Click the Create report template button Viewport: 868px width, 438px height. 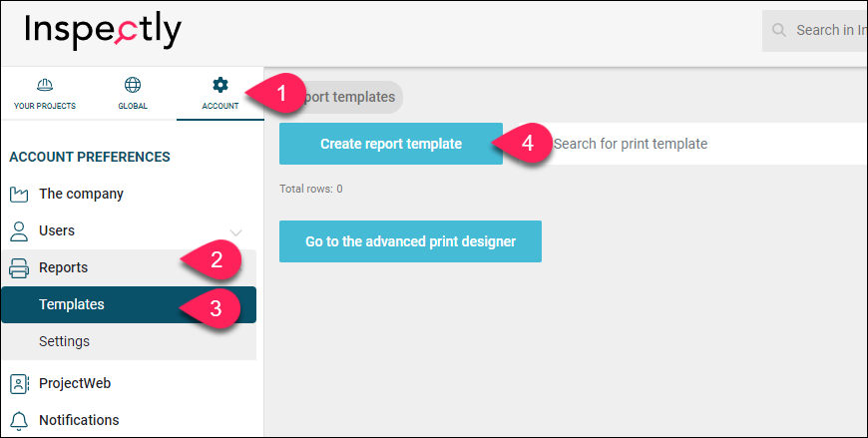[x=391, y=144]
